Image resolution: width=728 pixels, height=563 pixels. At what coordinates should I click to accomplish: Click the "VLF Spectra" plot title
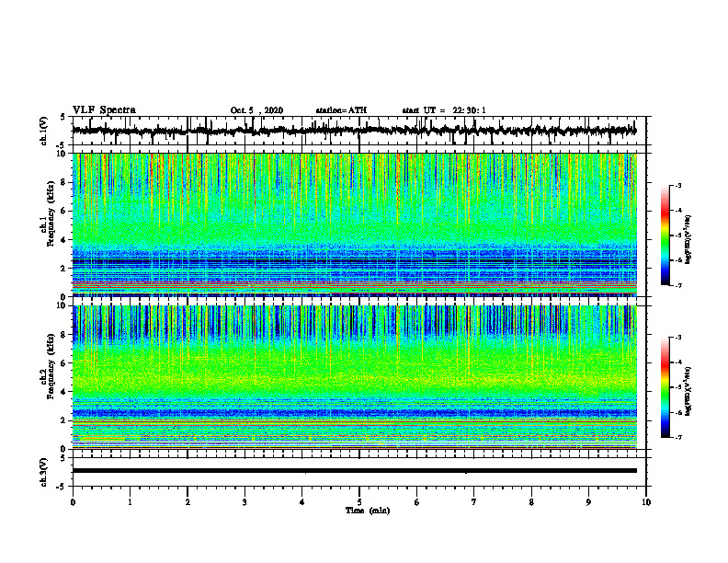(x=104, y=110)
